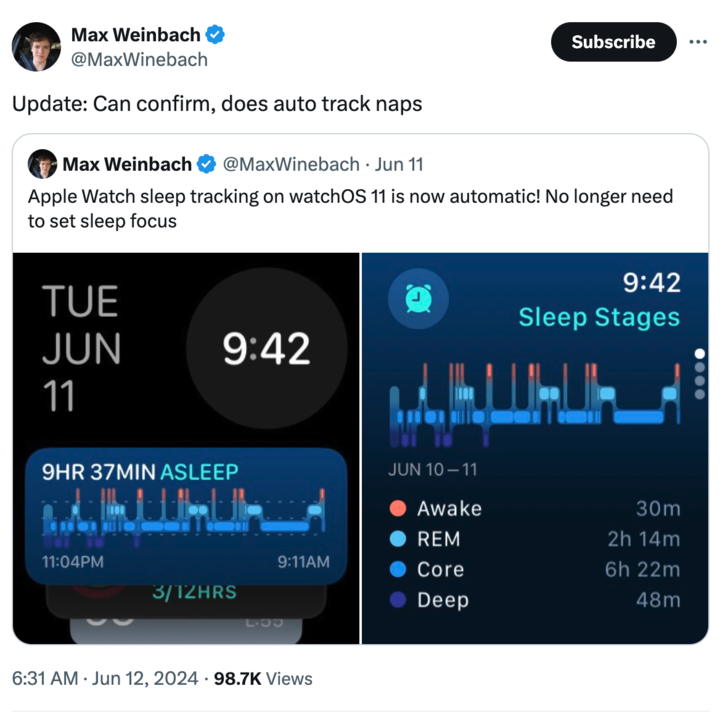Viewport: 720px width, 715px height.
Task: Click the blue Core legend dot
Action: tap(398, 569)
